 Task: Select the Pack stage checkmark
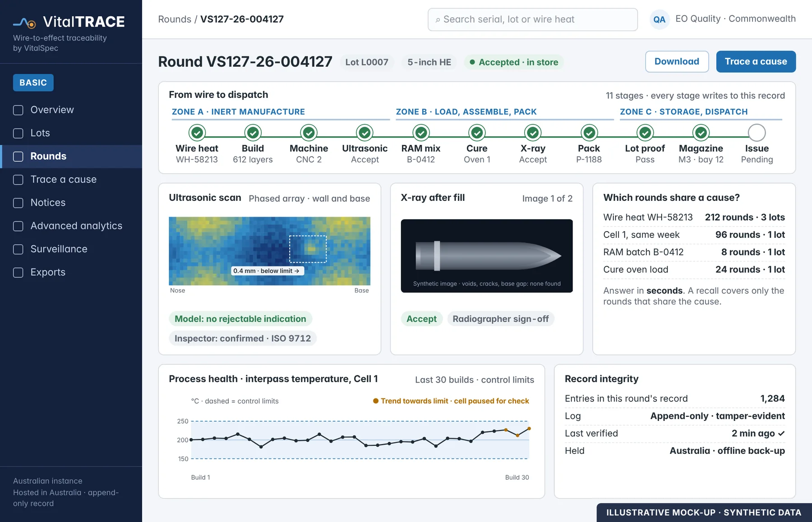589,133
